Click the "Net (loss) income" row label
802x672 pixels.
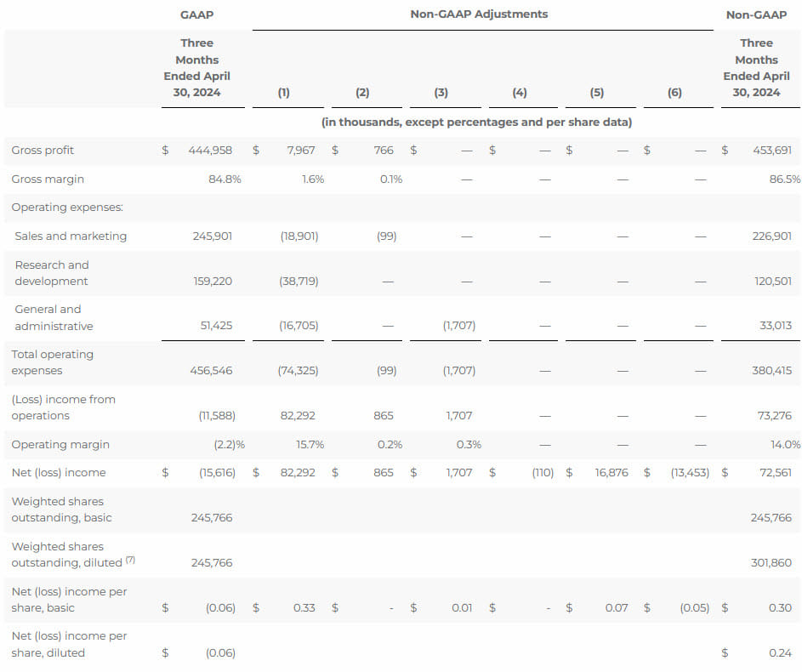(x=59, y=473)
